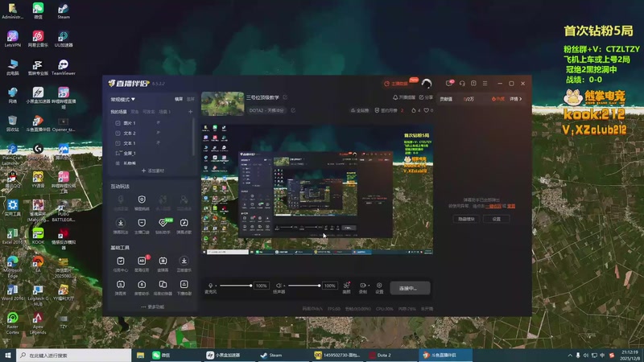Click the stream cover thumbnail

tap(223, 104)
